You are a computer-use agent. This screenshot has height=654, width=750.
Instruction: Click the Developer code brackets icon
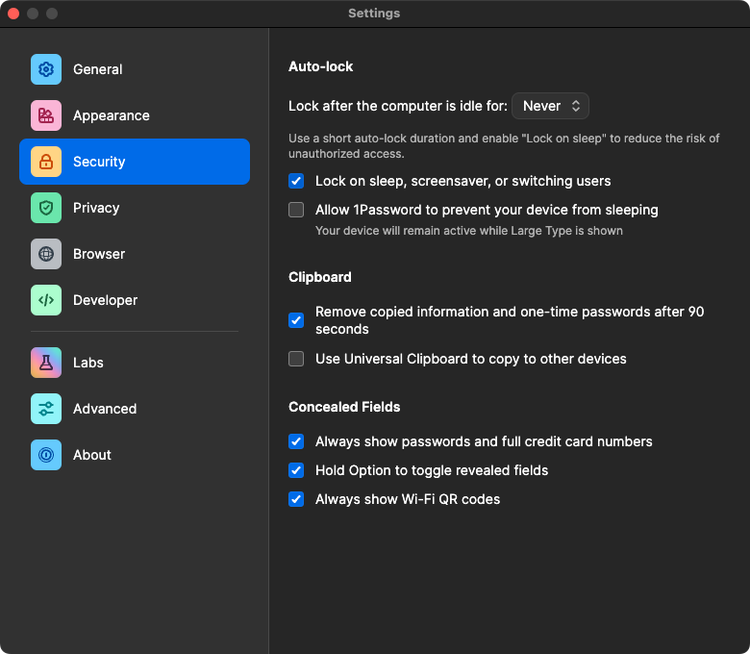coord(46,300)
